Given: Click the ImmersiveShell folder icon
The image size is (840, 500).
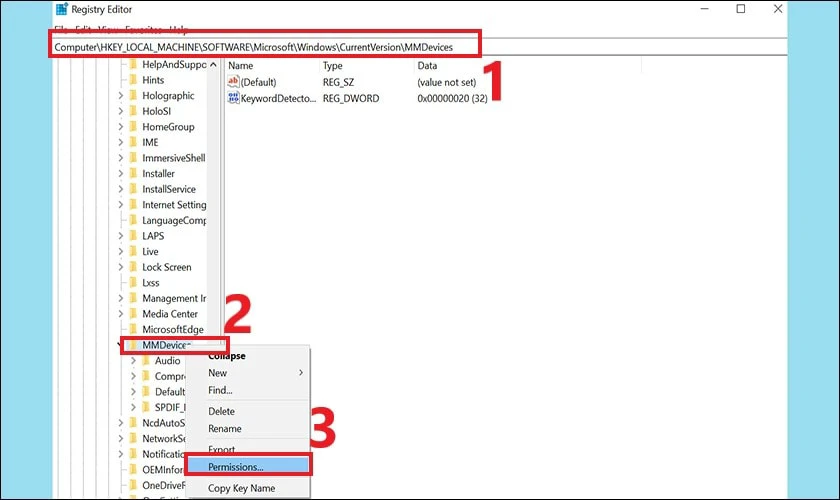Looking at the screenshot, I should 133,158.
